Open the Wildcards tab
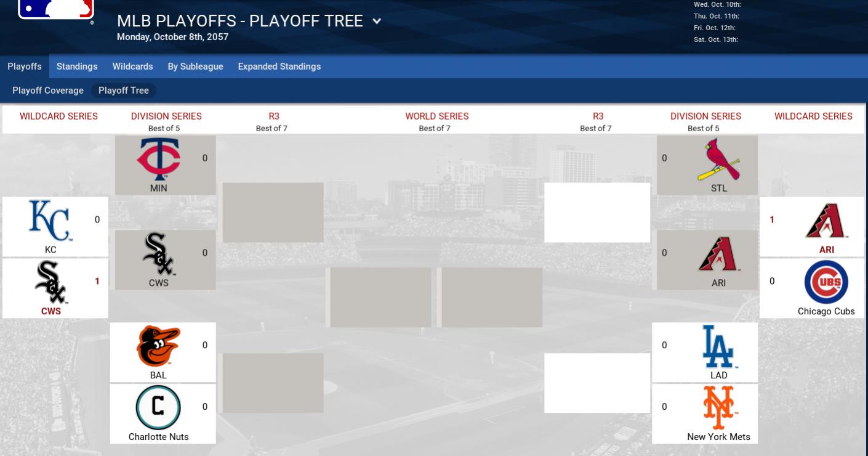This screenshot has width=868, height=456. coord(132,67)
